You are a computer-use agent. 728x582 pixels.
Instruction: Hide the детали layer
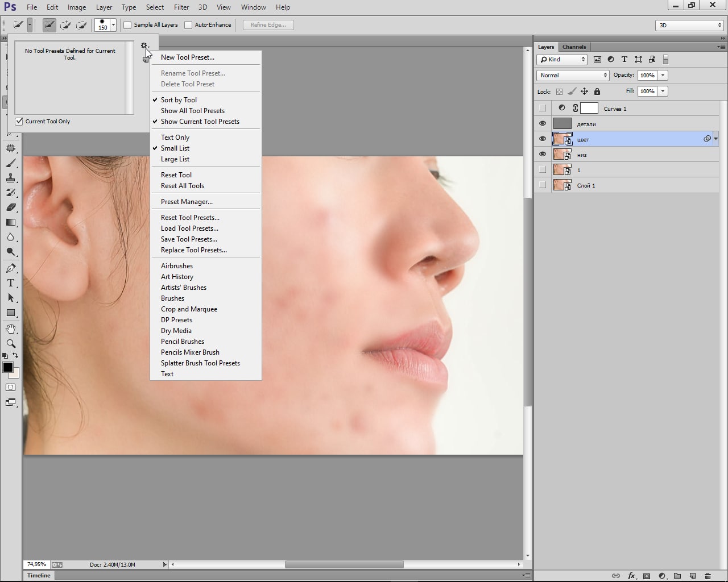tap(542, 124)
